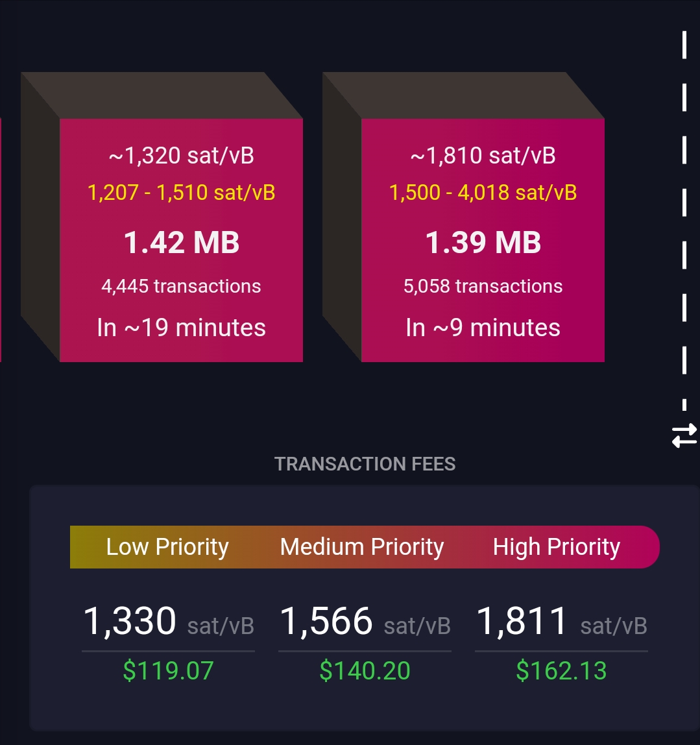Screen dimensions: 700x745
Task: Select the High Priority fee label
Action: (557, 547)
